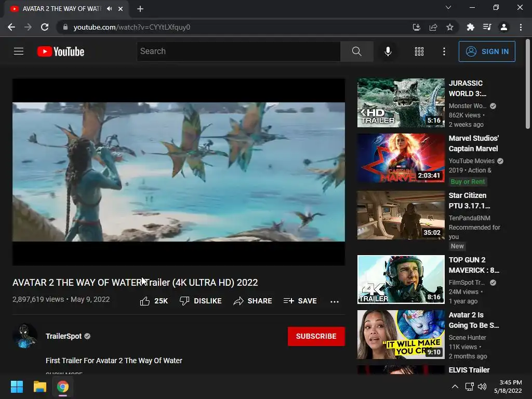532x399 pixels.
Task: Open the Jurassic World 3 thumbnail
Action: click(401, 103)
